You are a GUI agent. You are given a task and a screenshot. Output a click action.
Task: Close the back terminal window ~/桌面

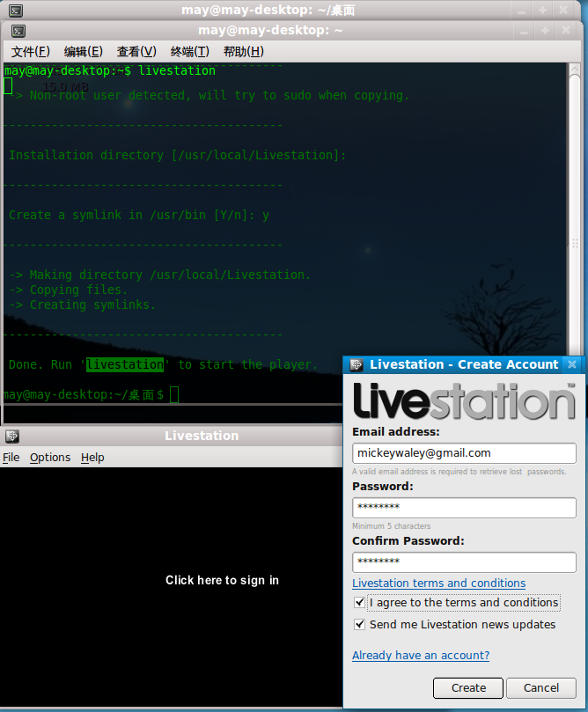click(563, 10)
